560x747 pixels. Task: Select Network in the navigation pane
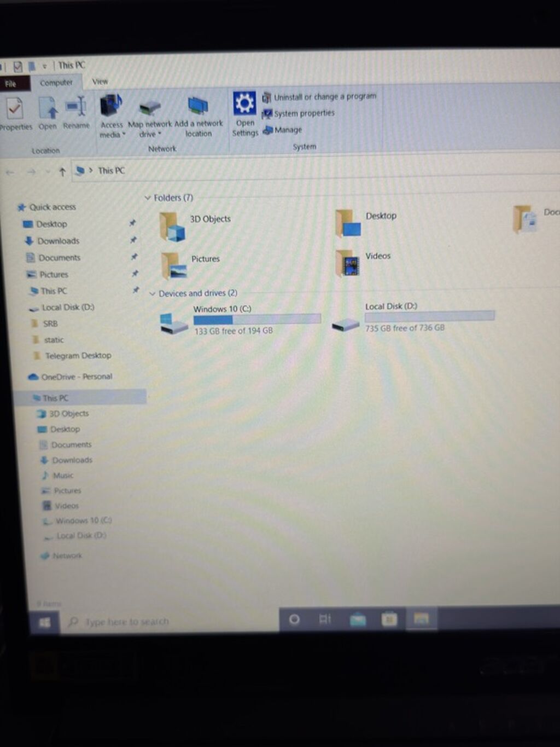pyautogui.click(x=67, y=555)
